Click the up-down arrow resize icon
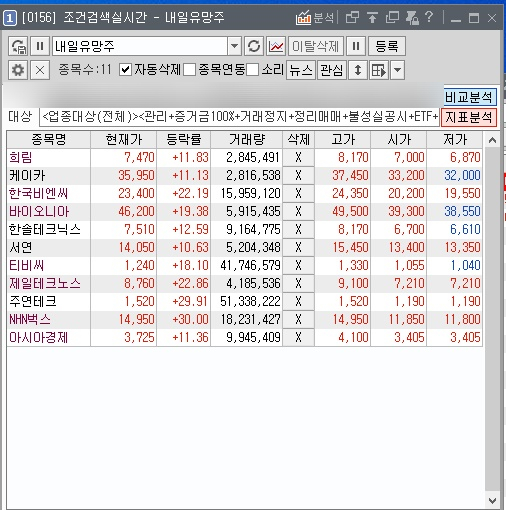 pos(358,70)
